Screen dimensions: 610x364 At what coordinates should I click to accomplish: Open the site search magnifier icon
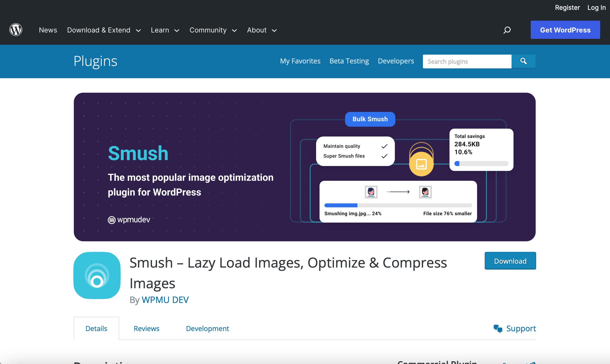507,30
